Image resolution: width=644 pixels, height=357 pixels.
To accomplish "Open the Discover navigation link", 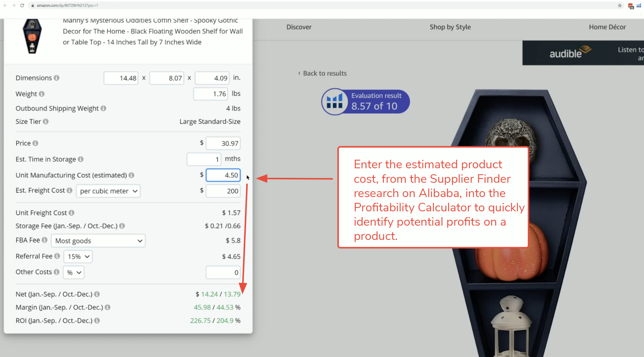I will click(x=299, y=27).
